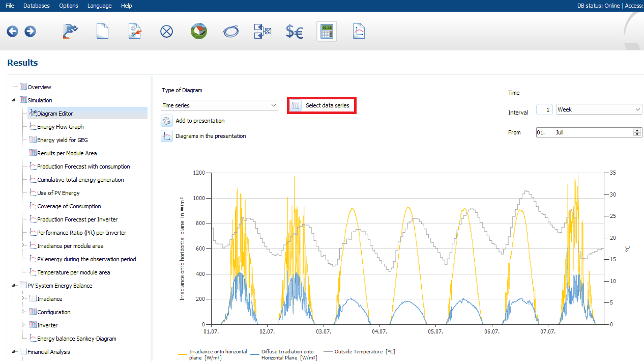644x361 pixels.
Task: Click the inverter configuration icon
Action: 262,32
